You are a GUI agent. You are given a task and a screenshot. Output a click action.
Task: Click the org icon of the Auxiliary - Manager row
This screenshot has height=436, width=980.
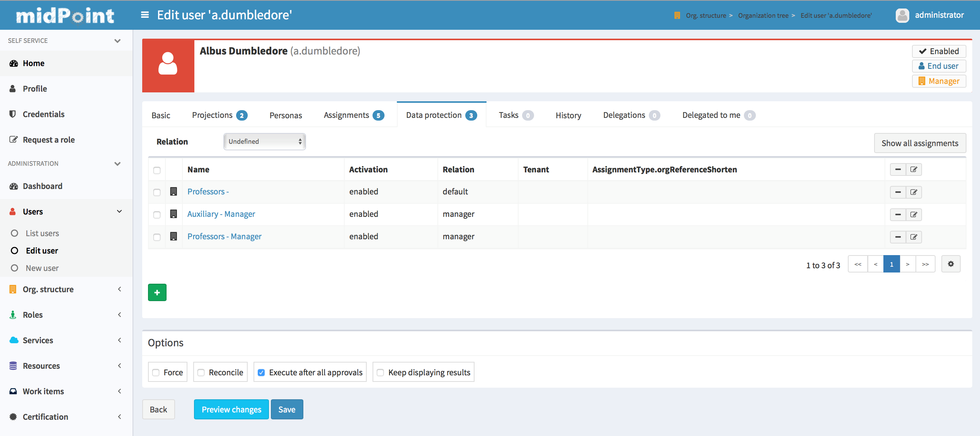[174, 214]
